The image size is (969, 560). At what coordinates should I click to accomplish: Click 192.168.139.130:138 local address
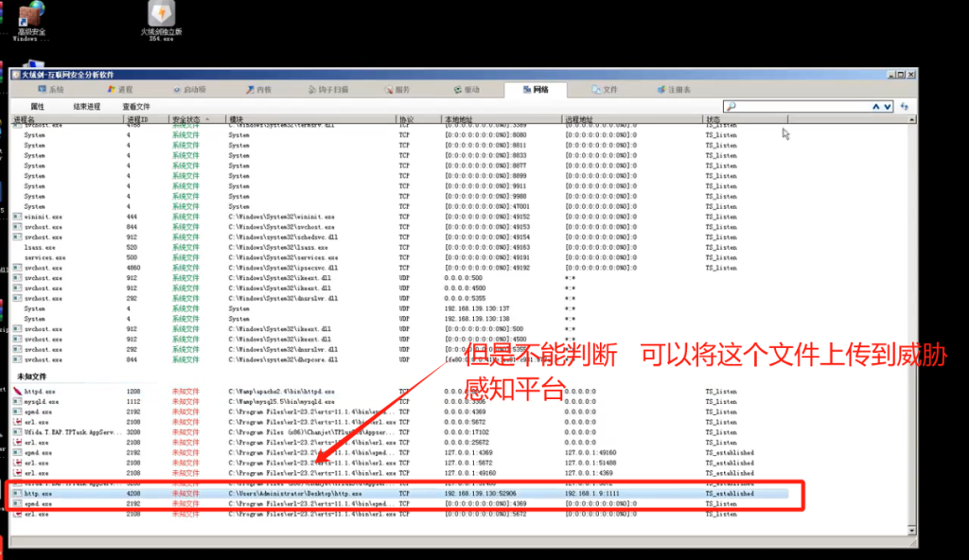pyautogui.click(x=477, y=319)
